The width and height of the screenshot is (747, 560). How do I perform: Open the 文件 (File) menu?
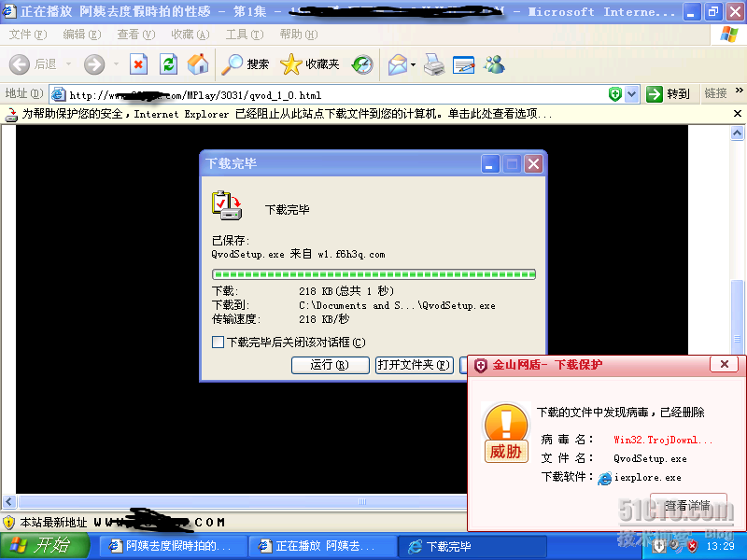pyautogui.click(x=28, y=35)
